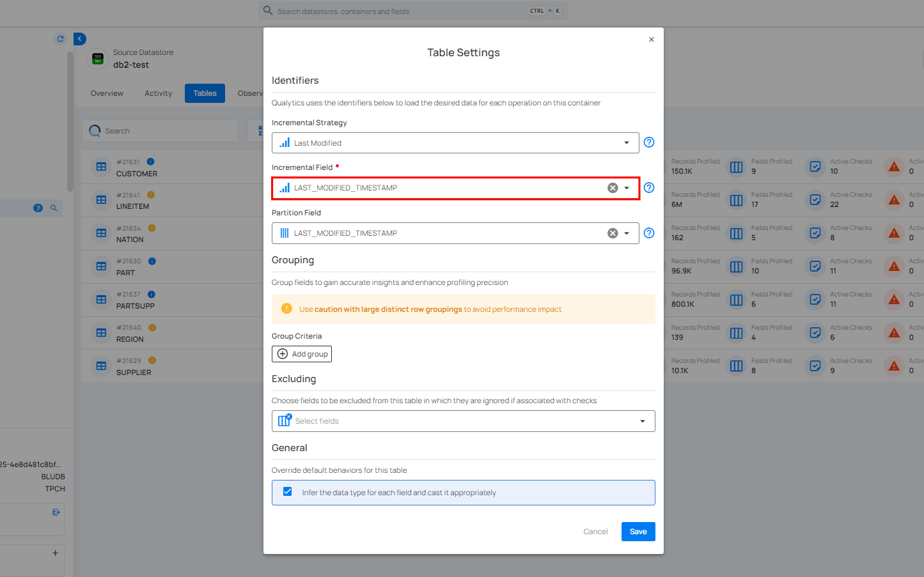
Task: Expand the Partition Field dropdown arrow
Action: [x=627, y=233]
